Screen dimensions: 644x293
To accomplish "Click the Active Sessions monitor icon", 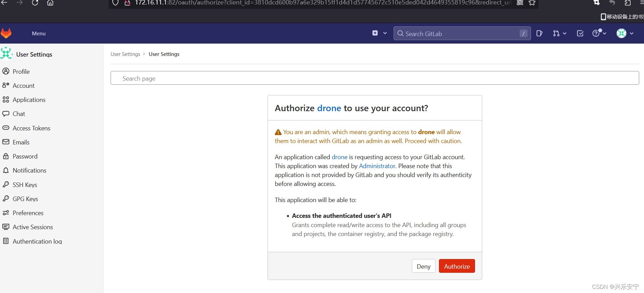I will pos(6,227).
